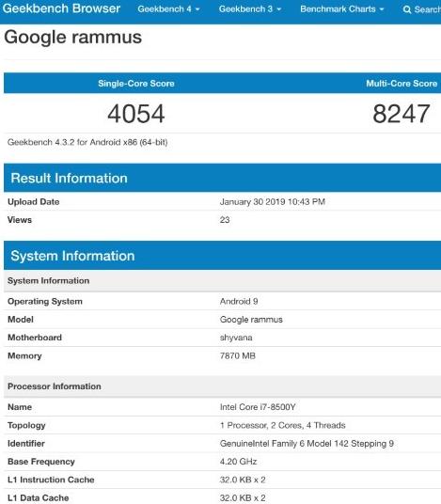Click the Name label in Processor Information
Screen dimensions: 441x504
20,407
